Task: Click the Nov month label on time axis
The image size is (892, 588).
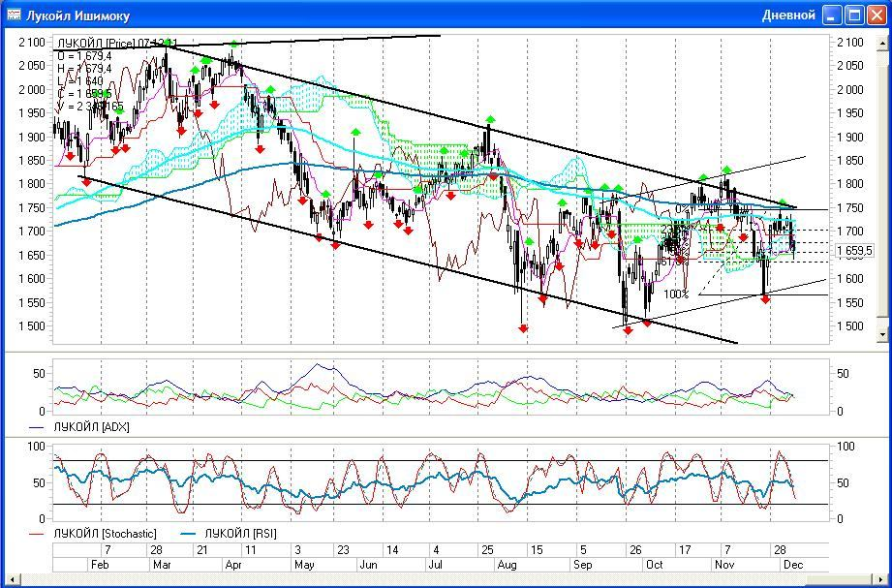Action: pyautogui.click(x=724, y=565)
